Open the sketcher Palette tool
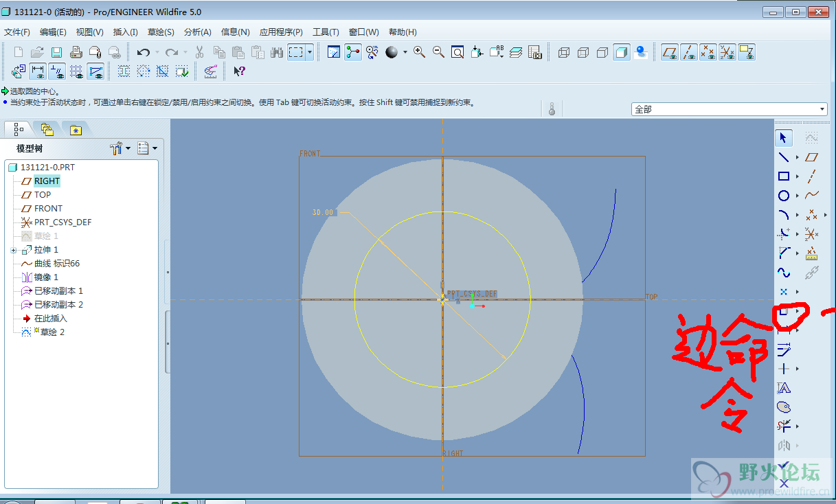The height and width of the screenshot is (504, 836). point(784,407)
